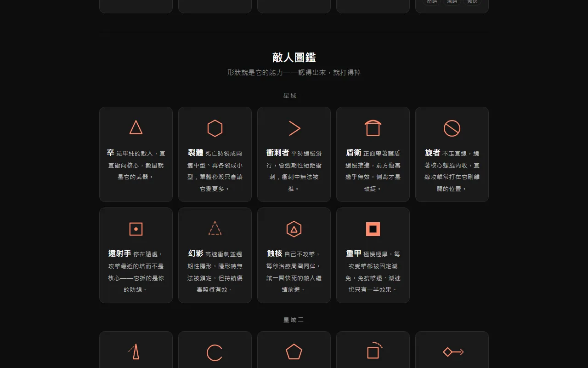The image size is (588, 368).
Task: Click the triangle icon above 卒
Action: [136, 127]
